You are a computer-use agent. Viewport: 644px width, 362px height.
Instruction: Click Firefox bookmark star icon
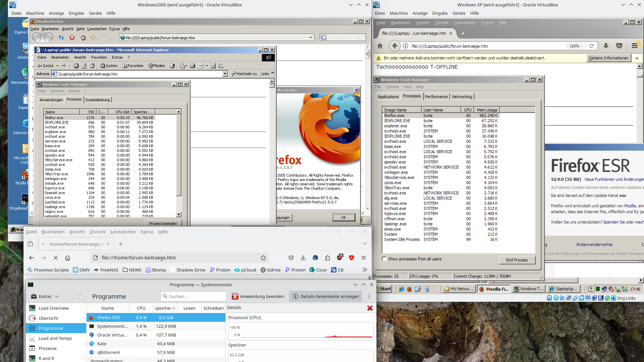point(263,258)
